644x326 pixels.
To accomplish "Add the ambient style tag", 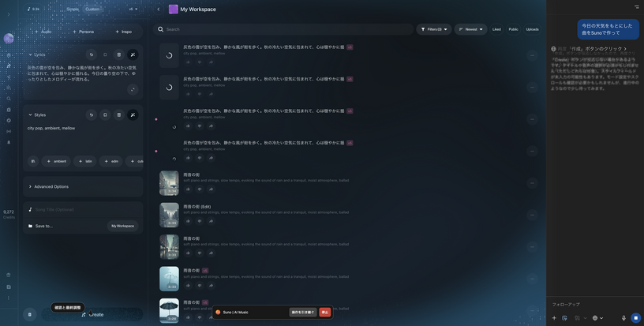I will pyautogui.click(x=56, y=161).
